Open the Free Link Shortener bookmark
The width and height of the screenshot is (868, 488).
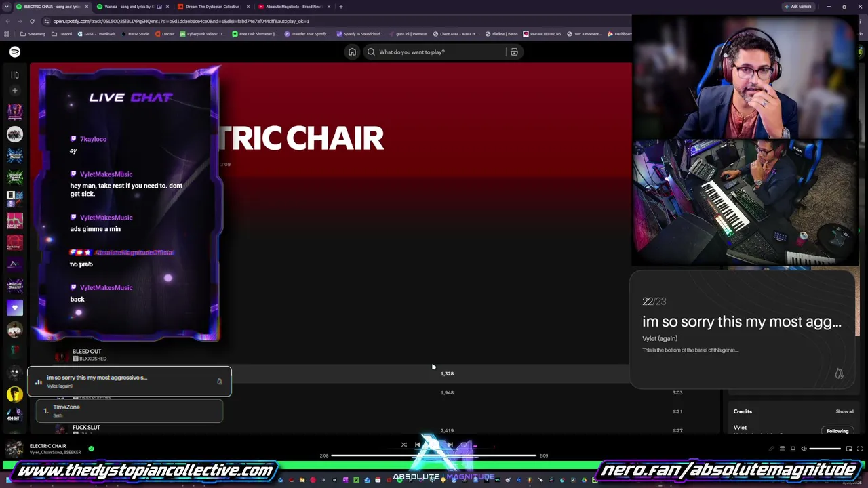pyautogui.click(x=255, y=34)
